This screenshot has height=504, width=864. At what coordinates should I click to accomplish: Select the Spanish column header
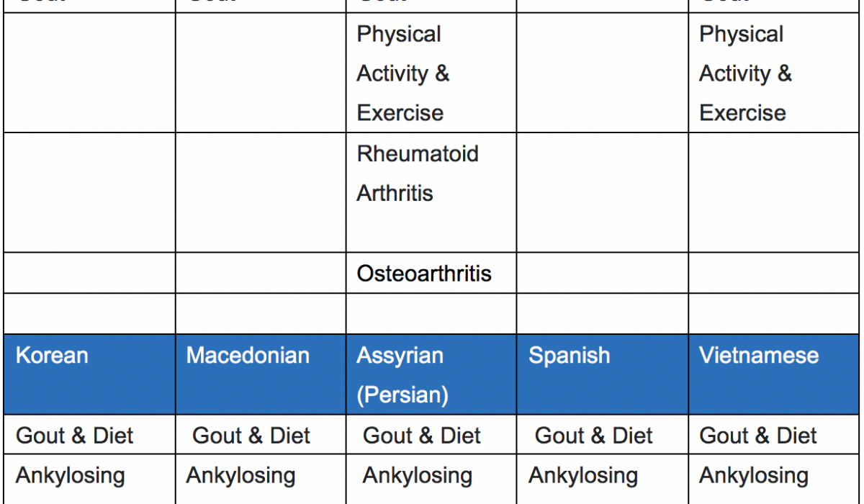(569, 356)
